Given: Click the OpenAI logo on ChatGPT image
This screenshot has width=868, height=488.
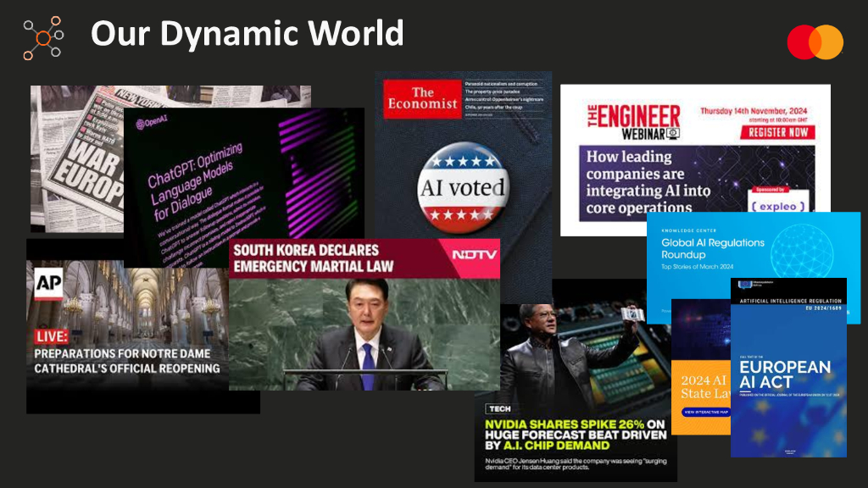Looking at the screenshot, I should [151, 122].
